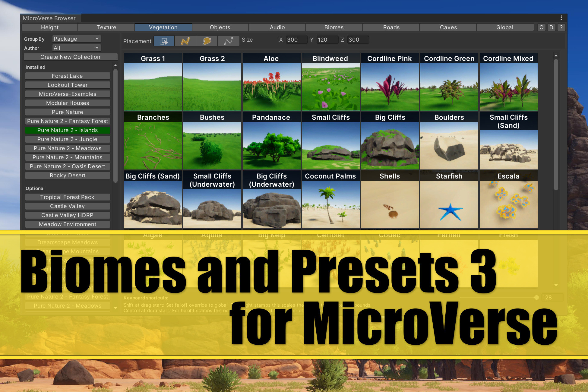Switch to the Texture tab
This screenshot has width=588, height=392.
point(106,27)
